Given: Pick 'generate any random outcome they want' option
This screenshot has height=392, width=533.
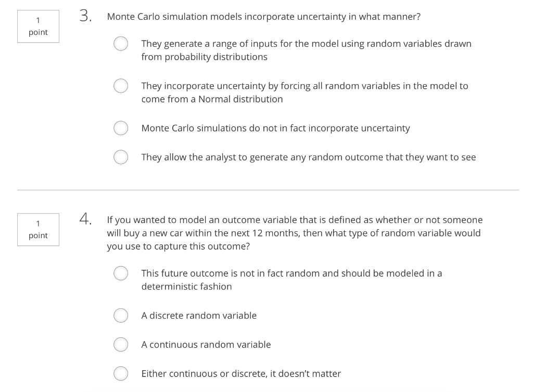Looking at the screenshot, I should pos(121,157).
